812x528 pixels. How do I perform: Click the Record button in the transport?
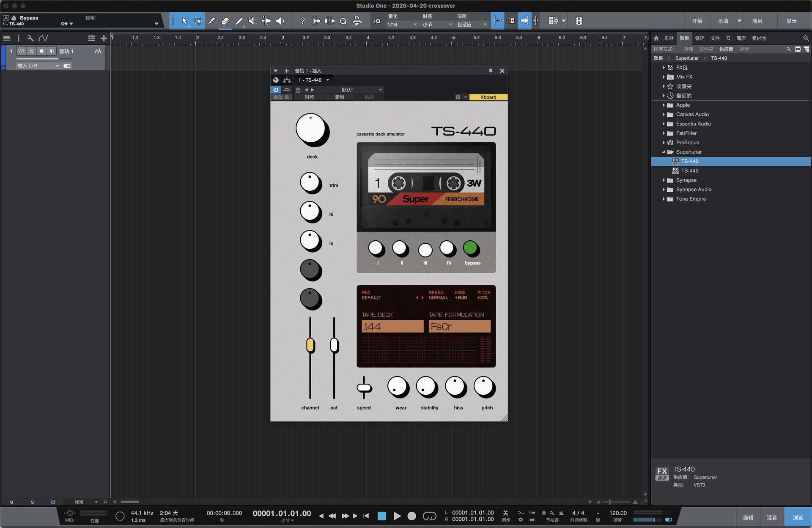[x=411, y=516]
